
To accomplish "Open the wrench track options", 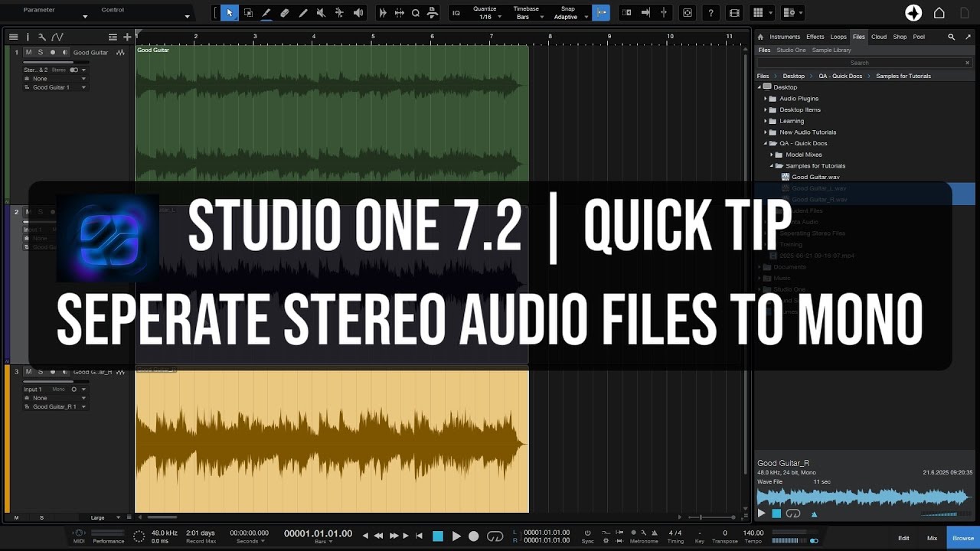I will (x=42, y=37).
